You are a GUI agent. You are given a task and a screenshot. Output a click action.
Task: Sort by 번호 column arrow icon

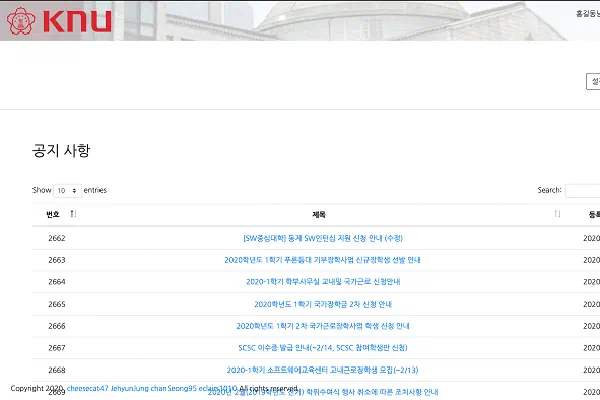pos(73,214)
